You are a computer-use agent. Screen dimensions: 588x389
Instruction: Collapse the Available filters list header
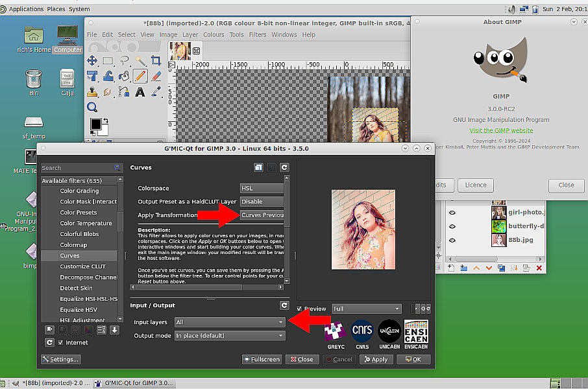click(x=79, y=181)
